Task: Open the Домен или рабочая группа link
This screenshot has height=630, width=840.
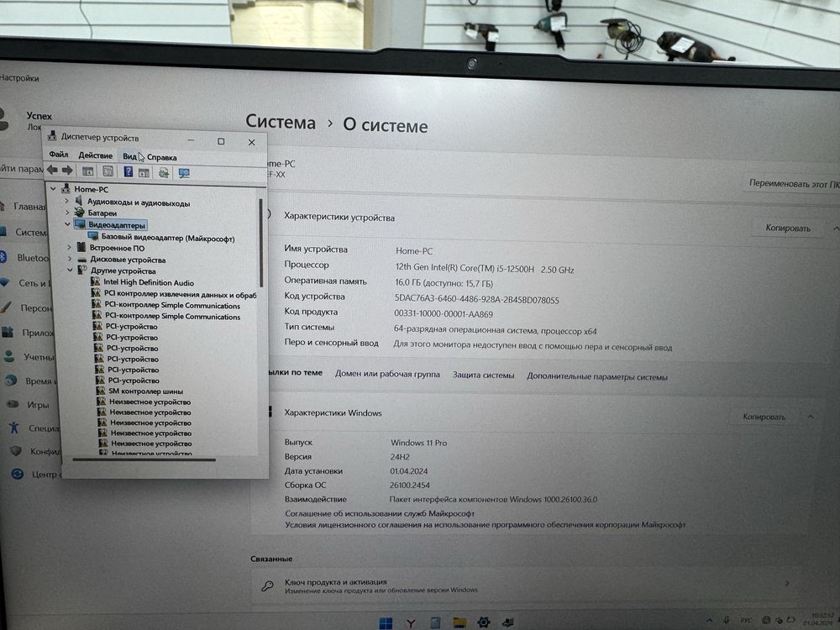Action: [387, 374]
